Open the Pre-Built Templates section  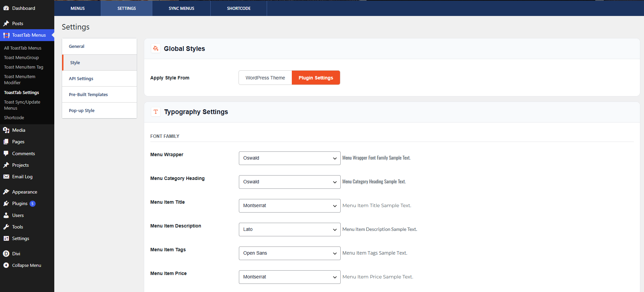[99, 94]
